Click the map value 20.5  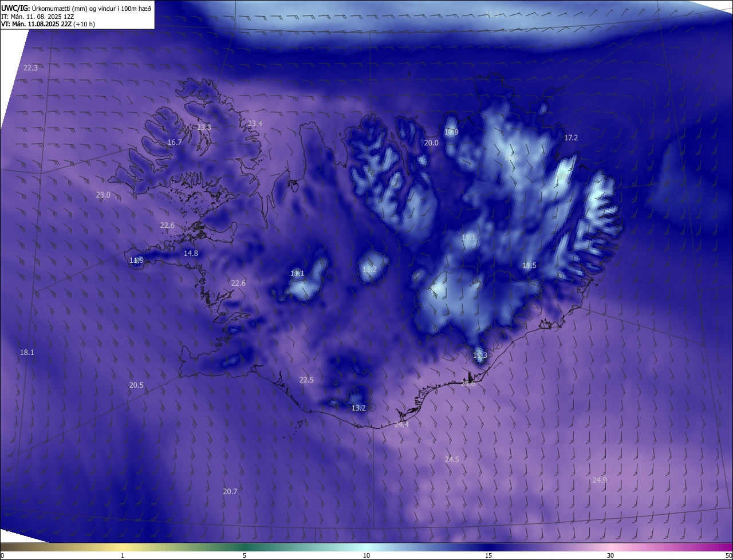pyautogui.click(x=136, y=385)
